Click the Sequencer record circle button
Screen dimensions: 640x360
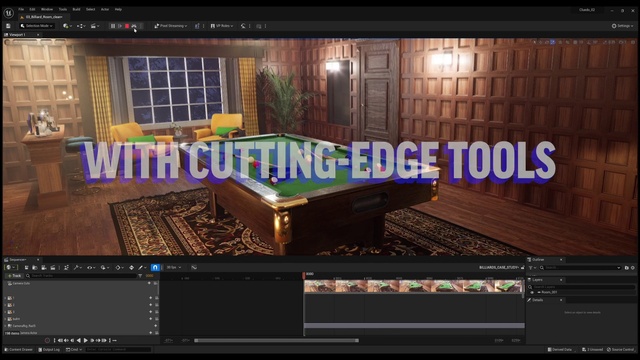pyautogui.click(x=47, y=340)
